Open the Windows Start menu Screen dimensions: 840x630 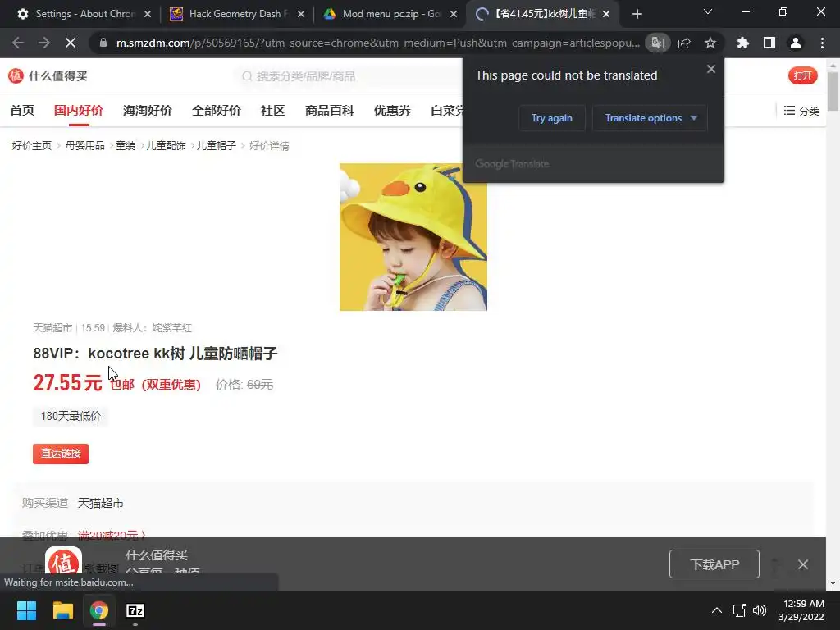pyautogui.click(x=26, y=610)
